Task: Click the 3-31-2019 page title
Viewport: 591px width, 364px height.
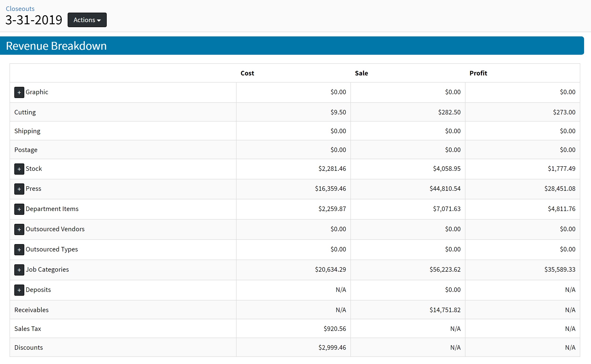Action: (34, 20)
